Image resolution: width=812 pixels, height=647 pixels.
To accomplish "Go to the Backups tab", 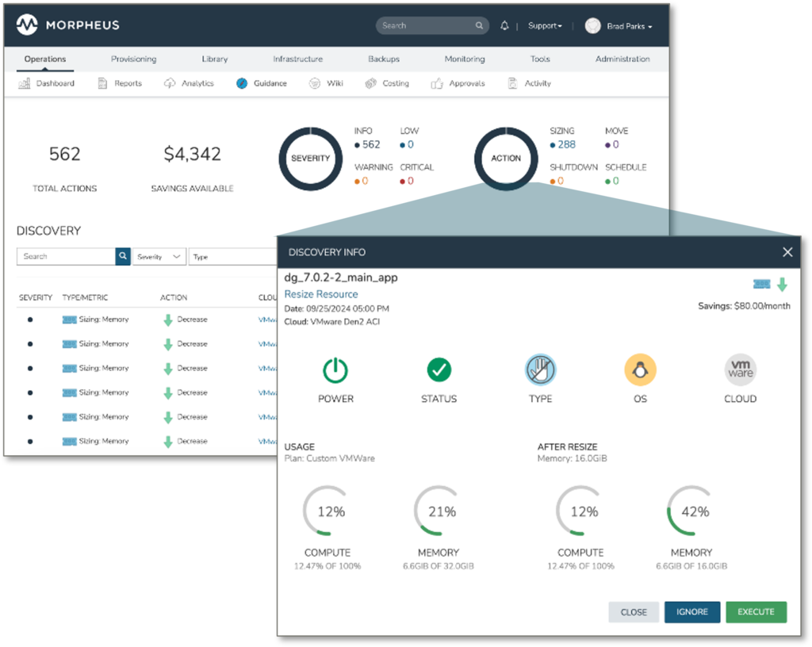I will 384,59.
